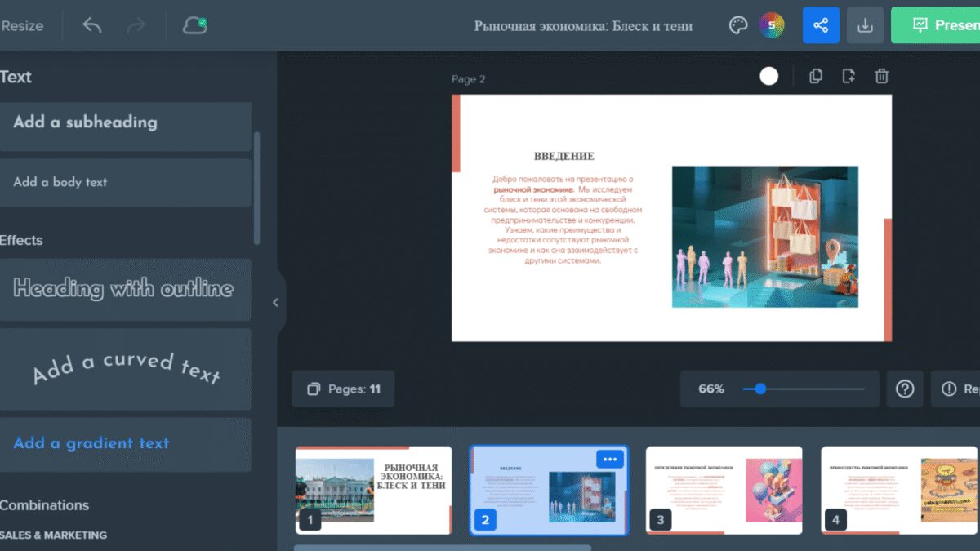This screenshot has width=980, height=551.
Task: Click the SALES & MARKETING combinations label
Action: 53,535
